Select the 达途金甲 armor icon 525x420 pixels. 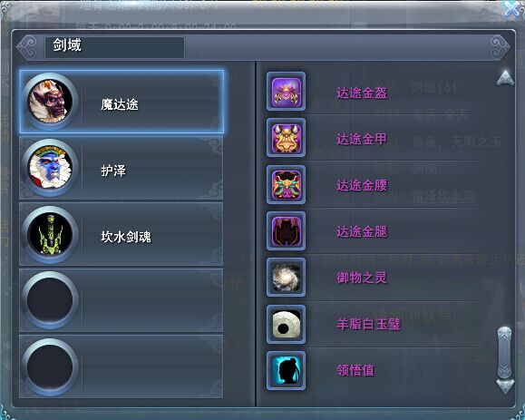coord(286,138)
